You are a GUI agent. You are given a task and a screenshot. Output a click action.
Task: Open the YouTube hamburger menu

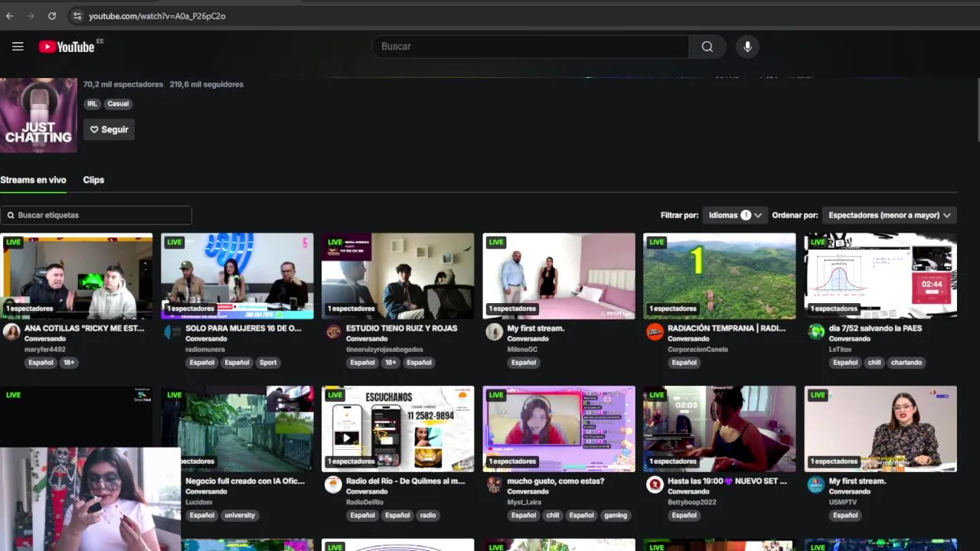18,47
